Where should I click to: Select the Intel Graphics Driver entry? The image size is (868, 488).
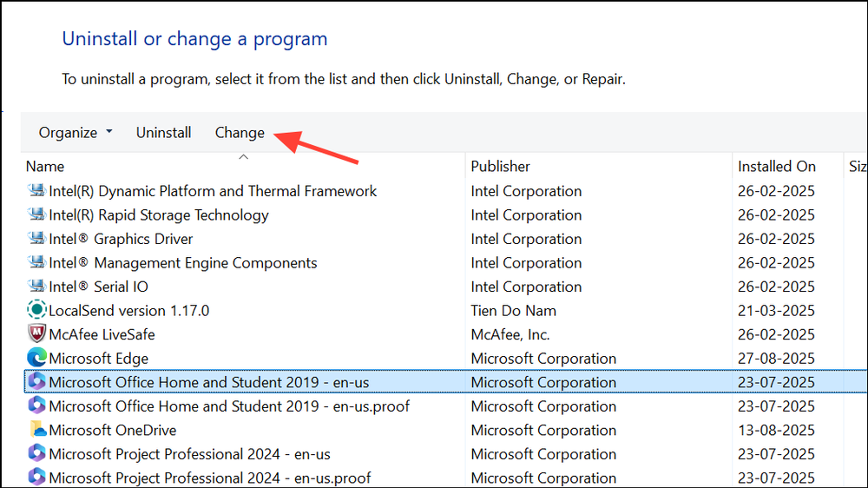pos(121,239)
